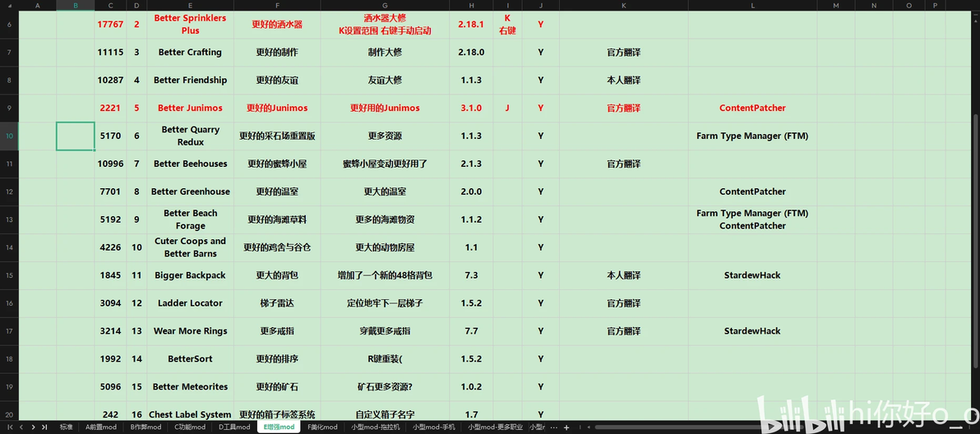The width and height of the screenshot is (980, 434).
Task: Select the Bigger Backpack cell
Action: 190,275
